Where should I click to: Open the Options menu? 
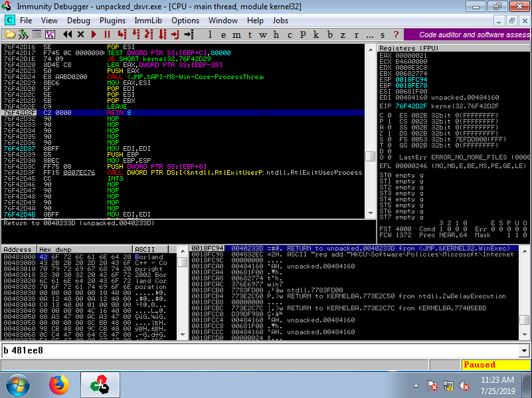pyautogui.click(x=185, y=21)
